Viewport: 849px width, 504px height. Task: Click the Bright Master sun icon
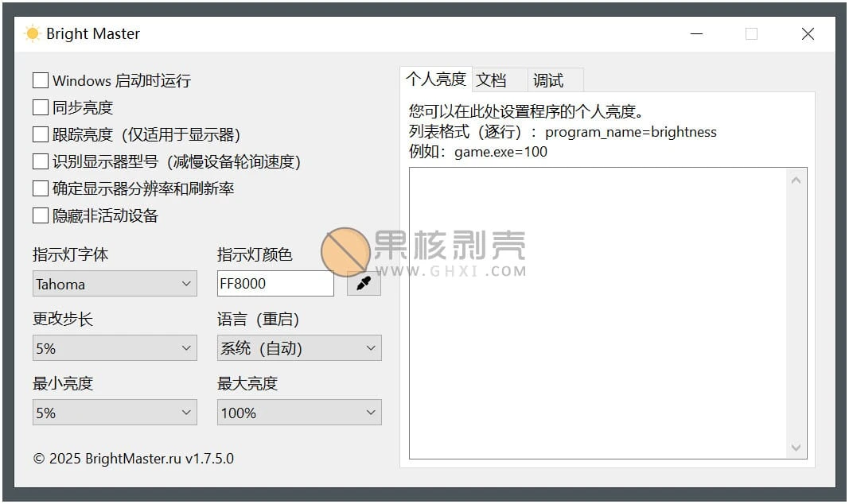click(x=33, y=33)
